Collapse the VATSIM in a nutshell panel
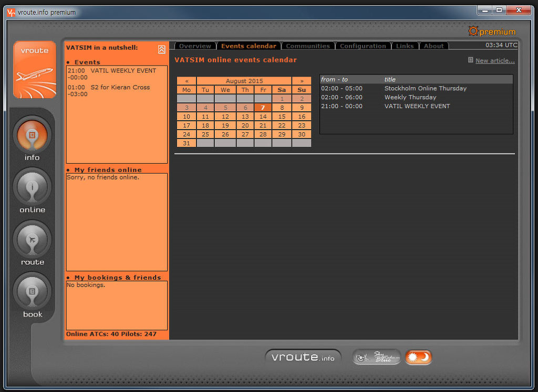 click(161, 49)
